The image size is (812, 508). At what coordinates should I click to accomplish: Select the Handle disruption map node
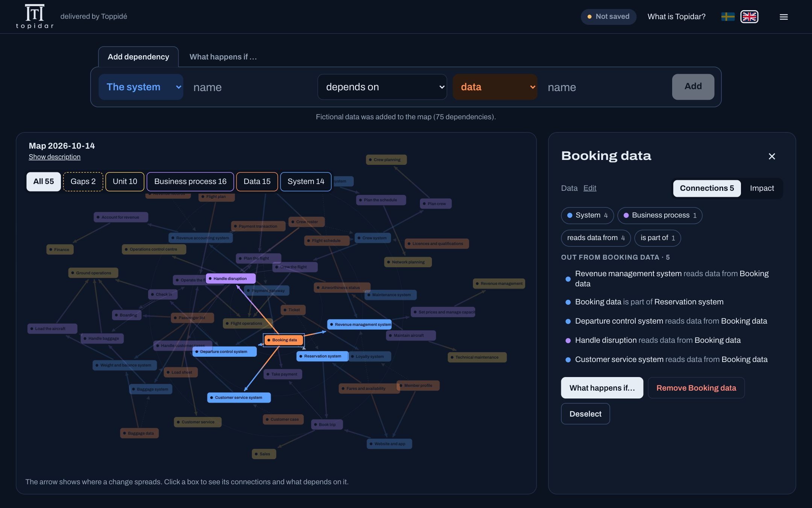pyautogui.click(x=230, y=278)
